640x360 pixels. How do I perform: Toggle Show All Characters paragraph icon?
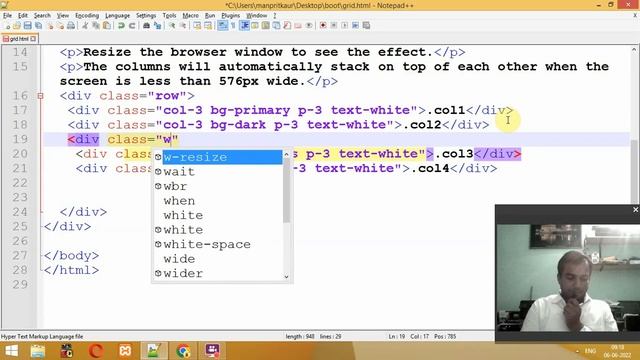pos(233,25)
